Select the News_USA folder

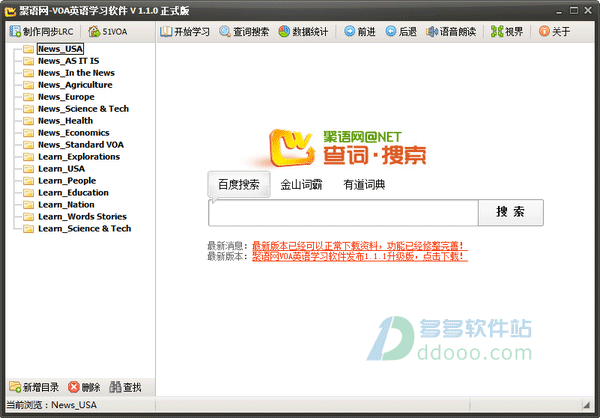point(60,49)
